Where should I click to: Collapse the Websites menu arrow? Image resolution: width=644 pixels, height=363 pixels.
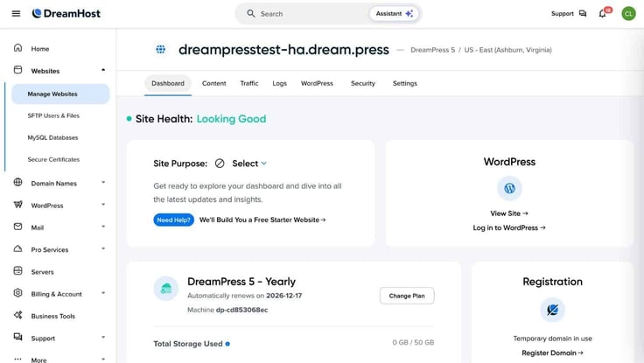pos(103,70)
